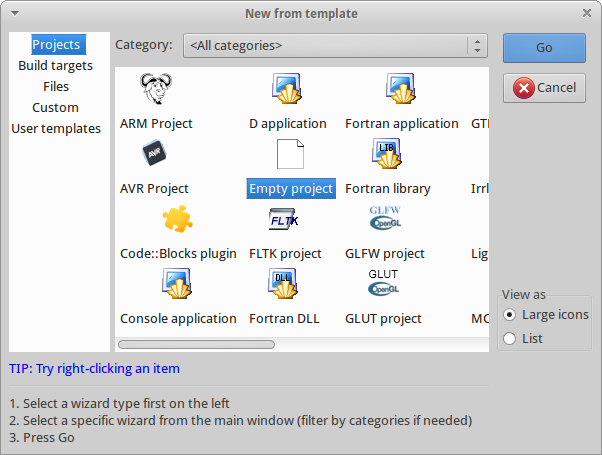Click the Fortran application label
This screenshot has height=455, width=602.
point(402,124)
